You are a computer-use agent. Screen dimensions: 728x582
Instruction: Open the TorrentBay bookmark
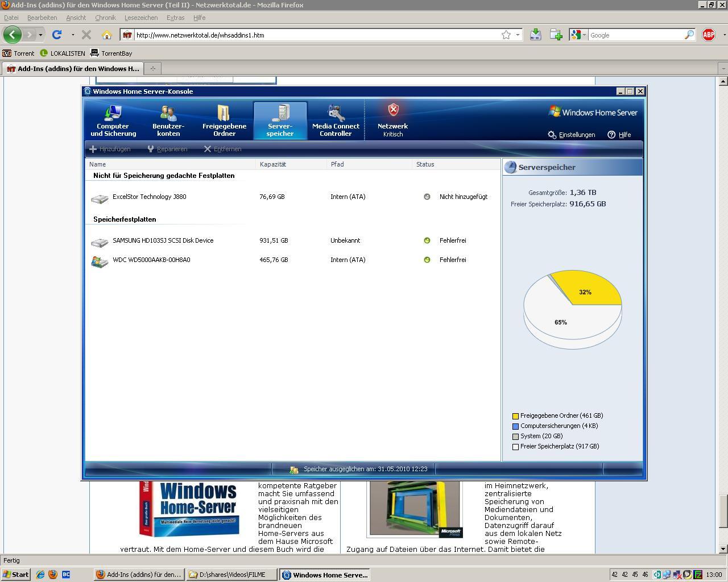tap(111, 53)
